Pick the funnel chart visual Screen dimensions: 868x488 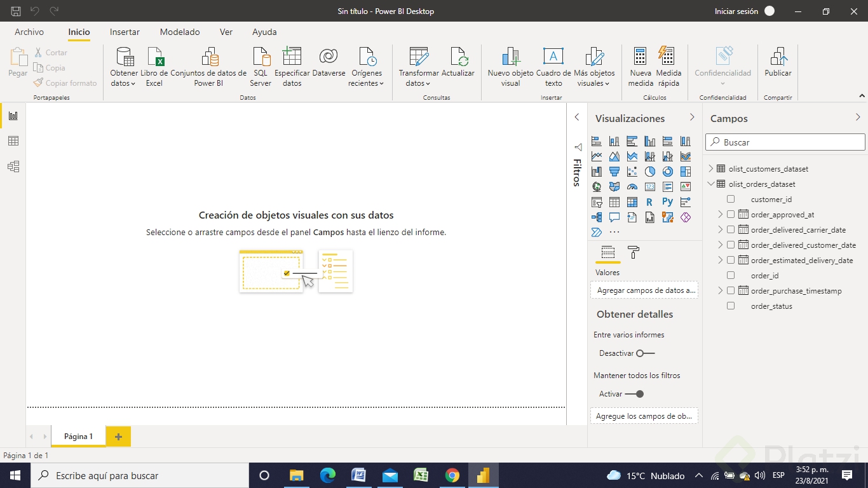pos(614,172)
